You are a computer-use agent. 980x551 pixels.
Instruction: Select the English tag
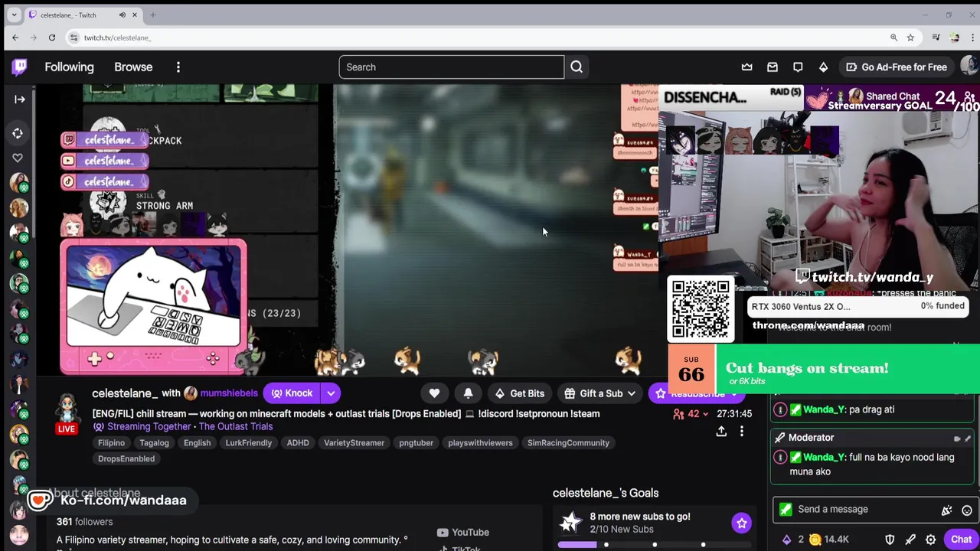197,443
